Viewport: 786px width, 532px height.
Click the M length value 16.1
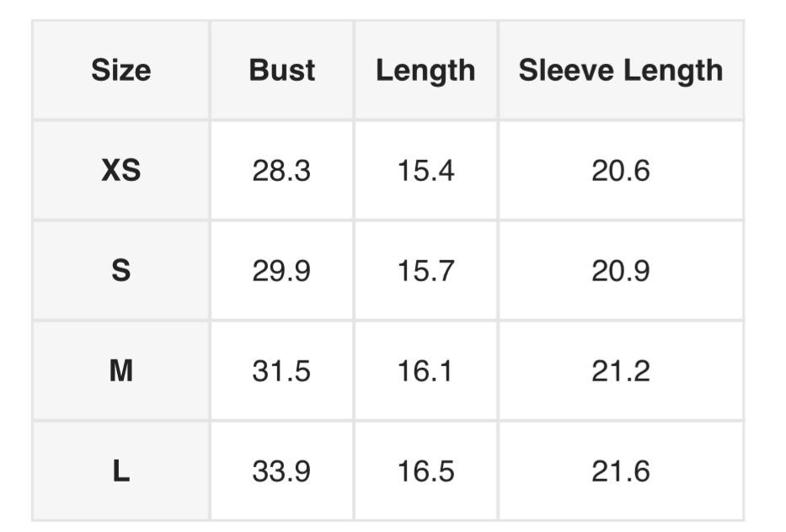coord(425,371)
